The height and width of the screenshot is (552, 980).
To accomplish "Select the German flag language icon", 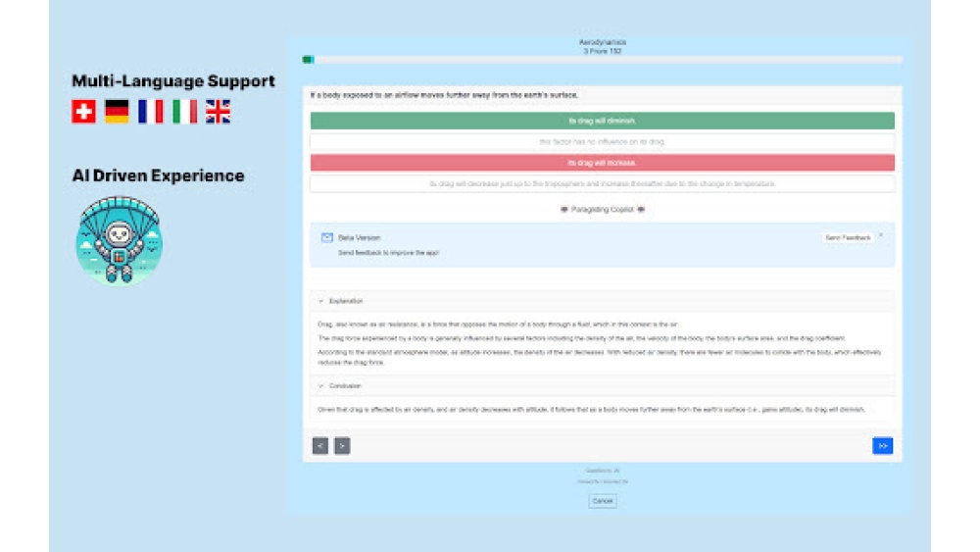I will click(x=117, y=112).
